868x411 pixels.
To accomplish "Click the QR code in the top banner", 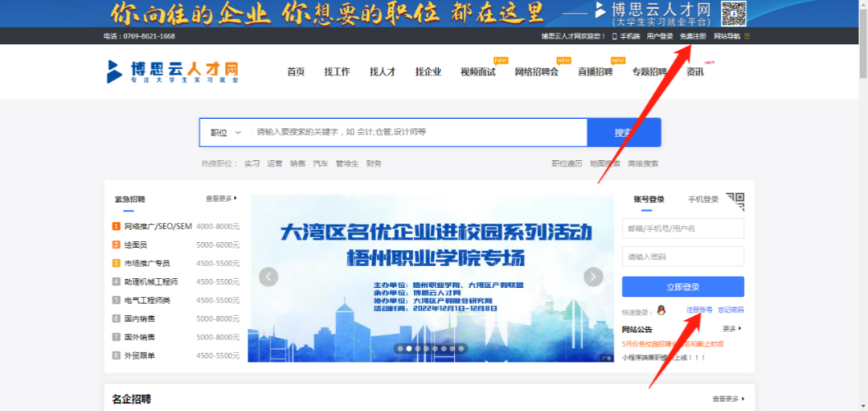I will (x=734, y=14).
